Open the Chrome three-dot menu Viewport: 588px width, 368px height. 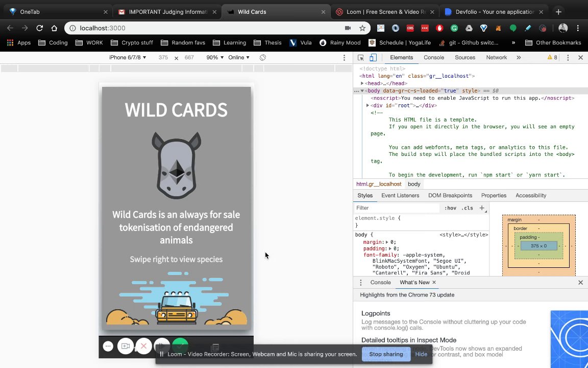pyautogui.click(x=578, y=28)
